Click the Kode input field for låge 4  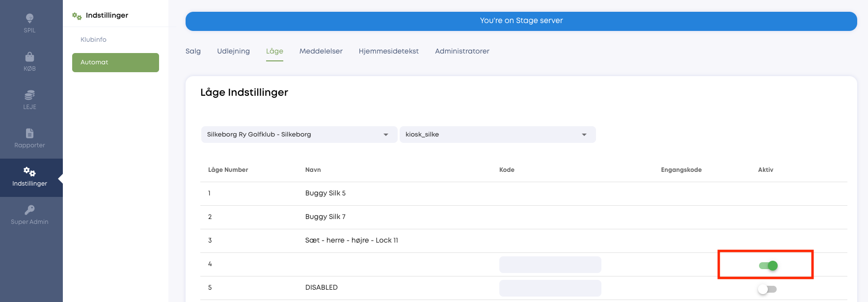pyautogui.click(x=550, y=265)
